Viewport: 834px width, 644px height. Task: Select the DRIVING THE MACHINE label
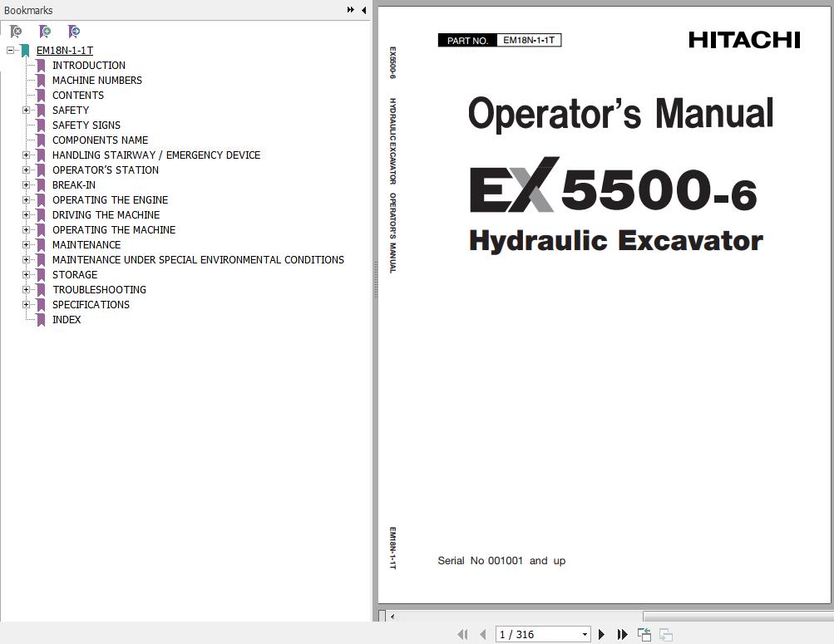tap(106, 214)
